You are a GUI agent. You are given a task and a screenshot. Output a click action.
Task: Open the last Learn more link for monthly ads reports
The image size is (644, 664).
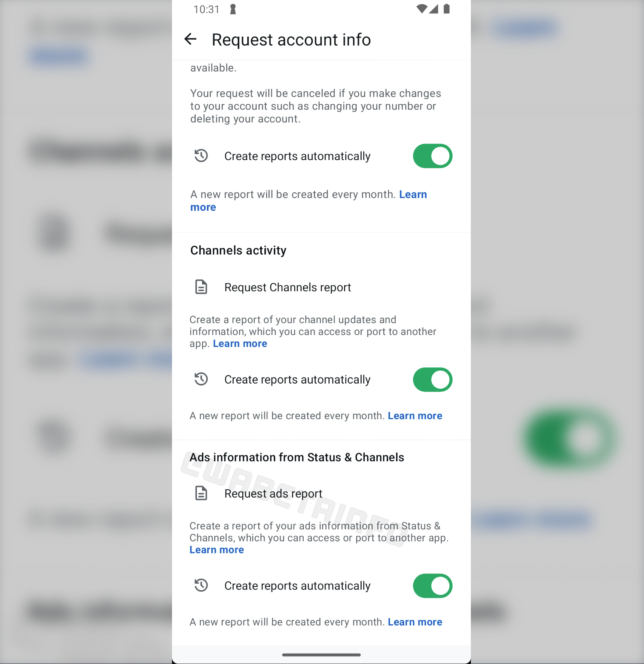415,622
